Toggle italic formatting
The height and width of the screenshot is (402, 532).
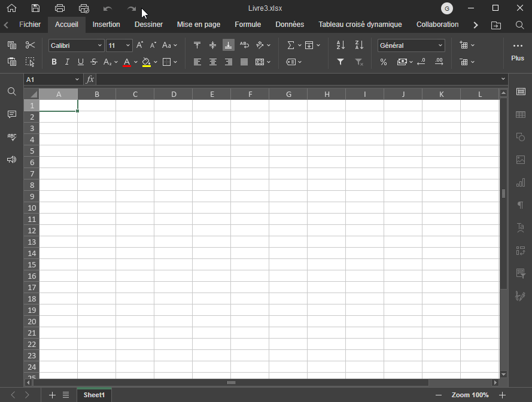click(x=67, y=62)
